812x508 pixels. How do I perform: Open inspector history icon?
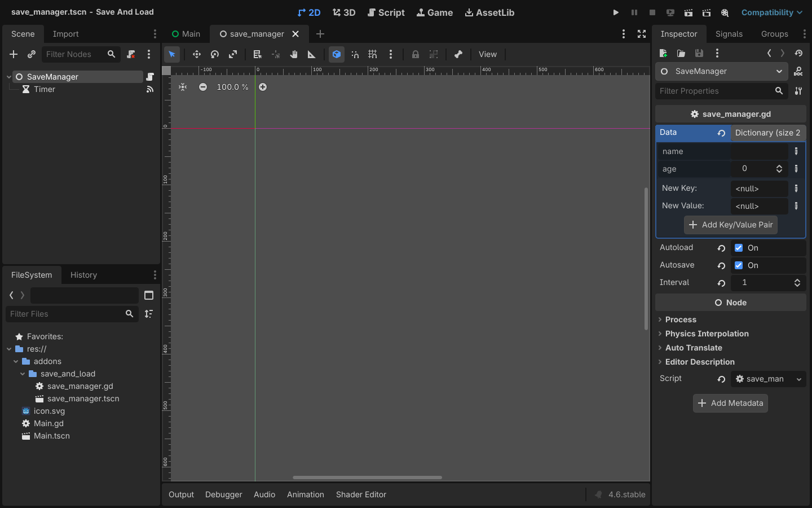(x=798, y=53)
